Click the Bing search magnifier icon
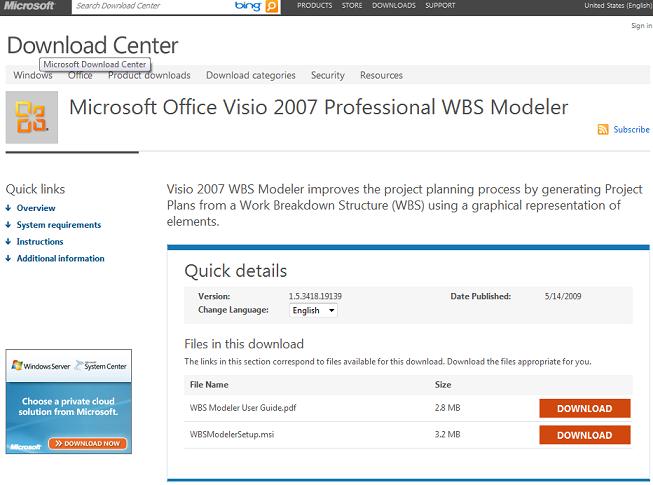653x485 pixels. pyautogui.click(x=273, y=6)
